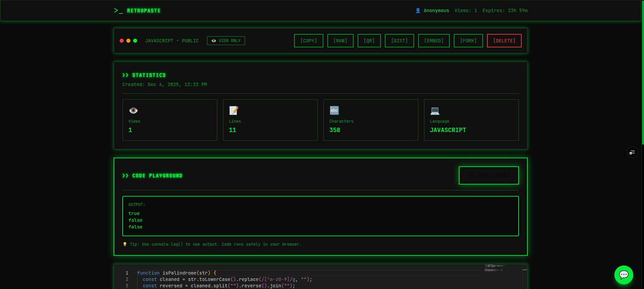Click the lightbulb tip icon
The image size is (644, 289).
[125, 244]
